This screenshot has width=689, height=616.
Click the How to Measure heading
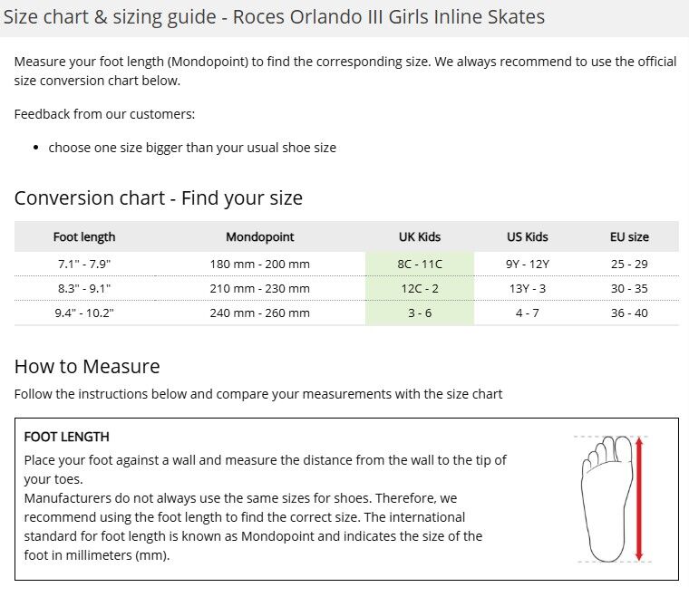point(87,366)
